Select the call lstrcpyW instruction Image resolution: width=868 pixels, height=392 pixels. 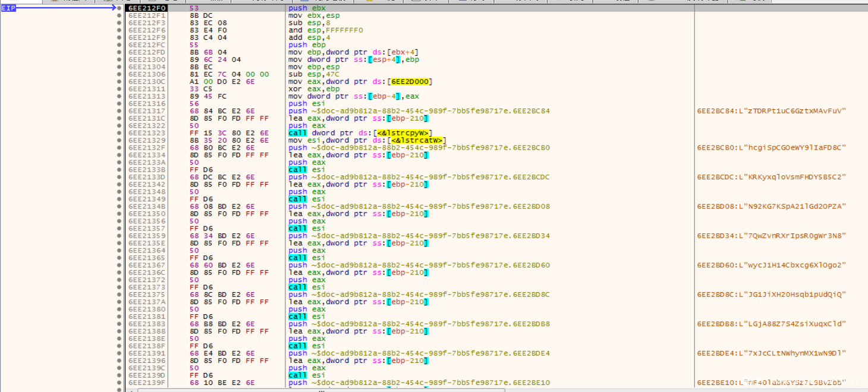point(360,133)
